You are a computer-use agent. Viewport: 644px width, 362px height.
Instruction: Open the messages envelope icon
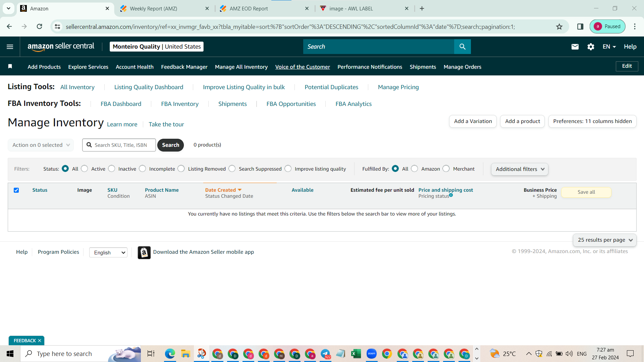click(x=575, y=47)
